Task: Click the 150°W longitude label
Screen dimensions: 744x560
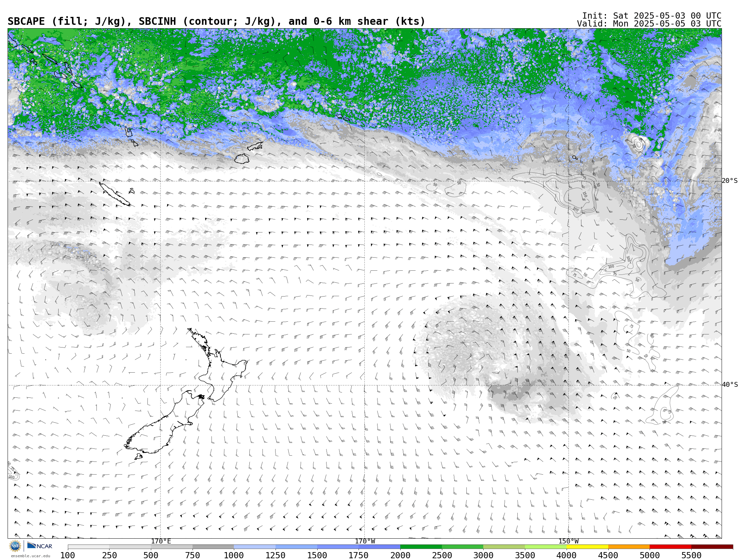Action: (568, 541)
